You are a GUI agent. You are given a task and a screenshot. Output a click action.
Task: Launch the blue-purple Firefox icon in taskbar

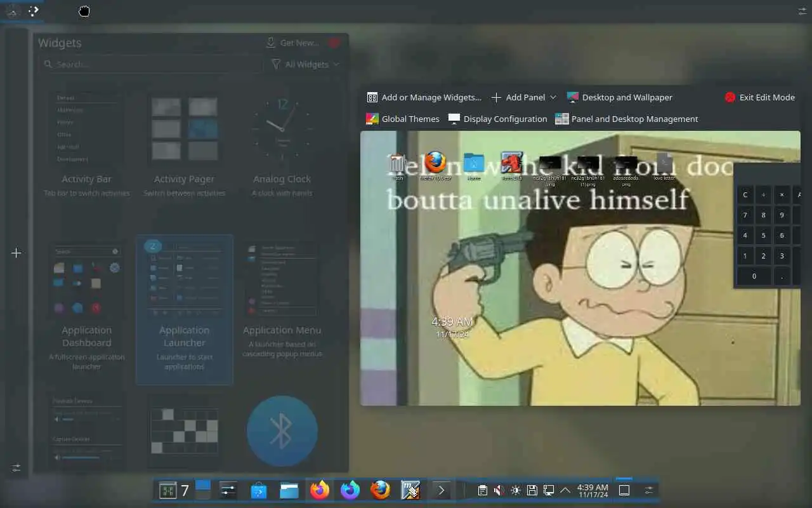(x=350, y=490)
